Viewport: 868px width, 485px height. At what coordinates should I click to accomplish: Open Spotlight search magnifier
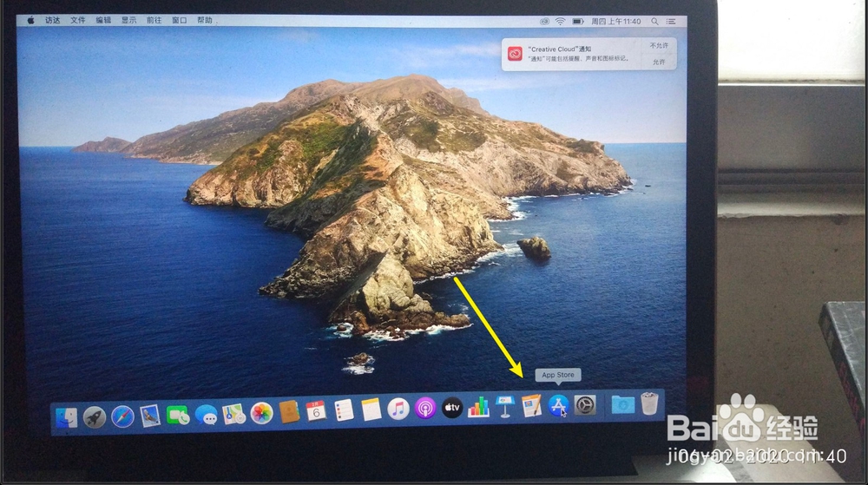coord(654,22)
